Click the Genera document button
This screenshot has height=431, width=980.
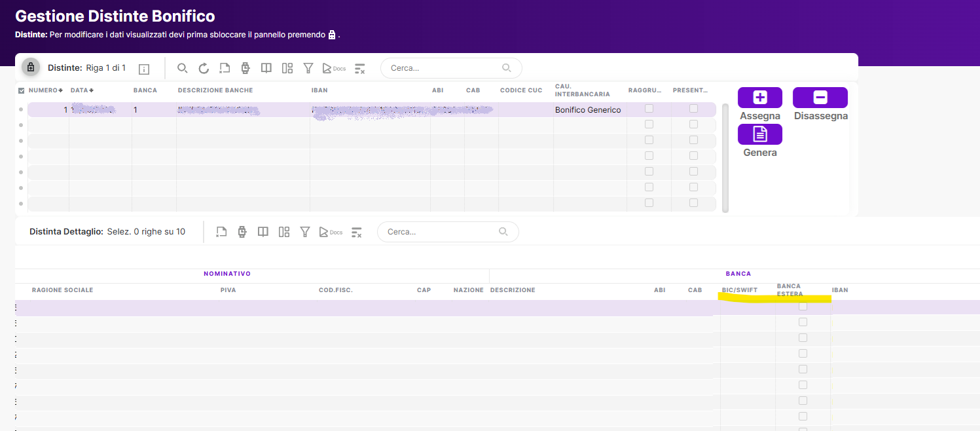pyautogui.click(x=760, y=134)
